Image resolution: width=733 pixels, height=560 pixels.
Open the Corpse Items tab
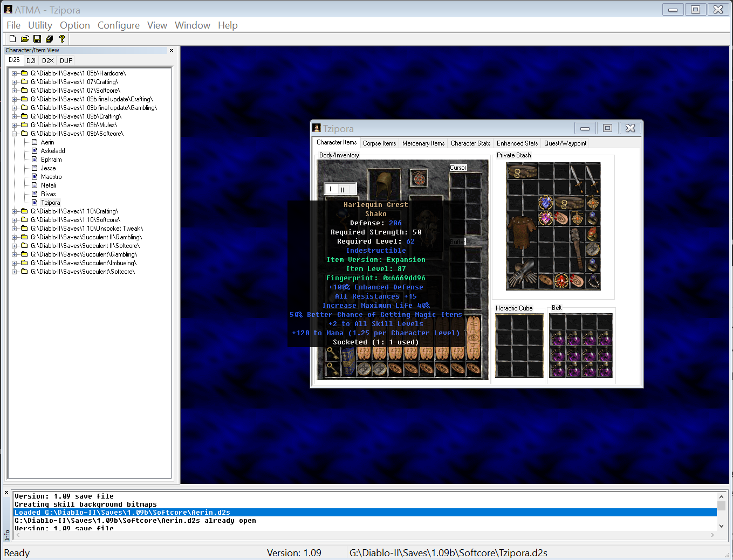[x=379, y=143]
